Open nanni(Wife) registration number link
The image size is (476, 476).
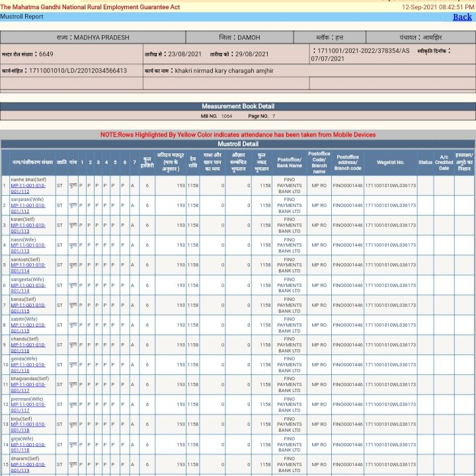[x=28, y=248]
